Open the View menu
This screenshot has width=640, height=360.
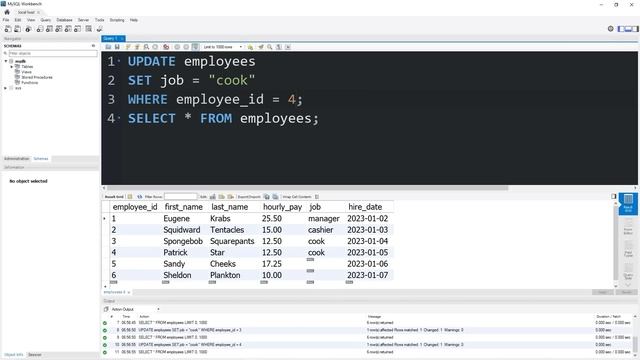click(x=31, y=20)
